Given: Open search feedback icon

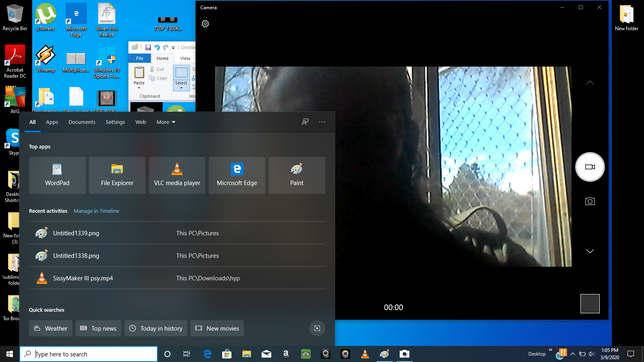Looking at the screenshot, I should coord(305,122).
